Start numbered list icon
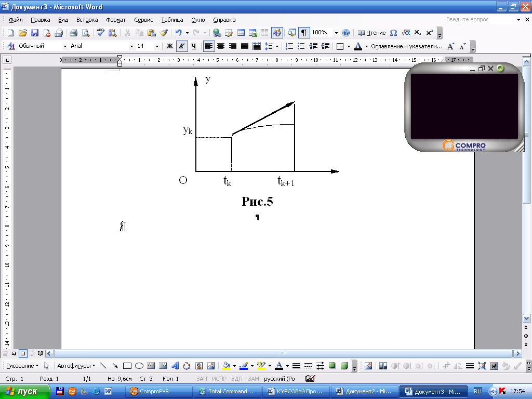This screenshot has height=399, width=532. click(289, 46)
